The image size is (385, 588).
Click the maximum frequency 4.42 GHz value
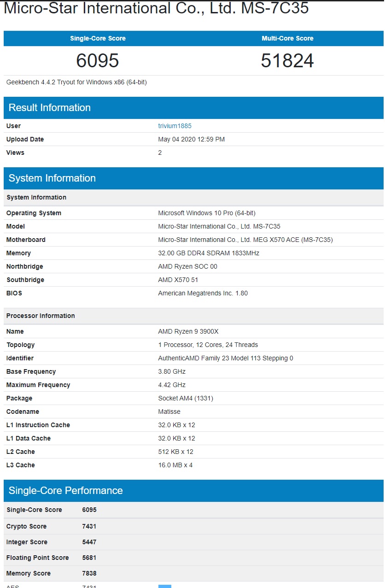tap(172, 385)
